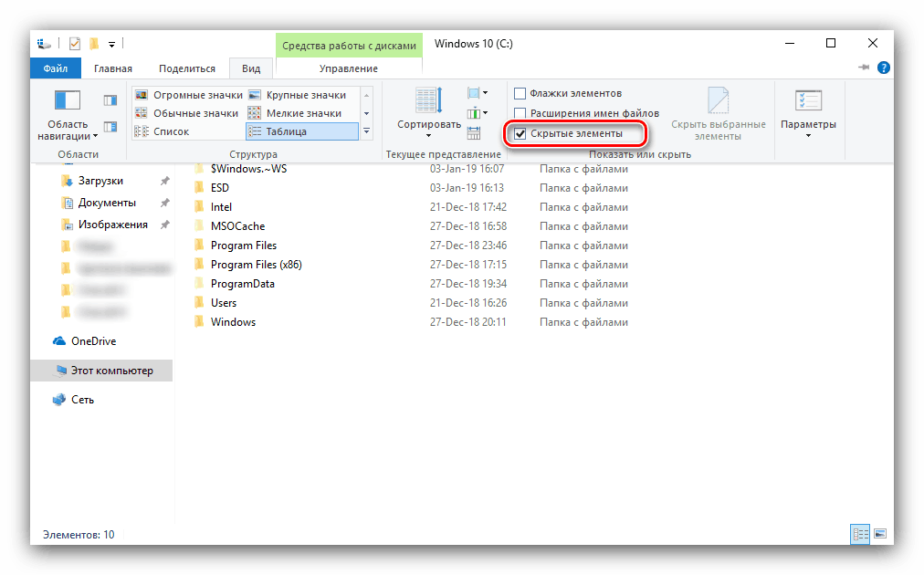Click the Элементов: 10 status text
This screenshot has width=924, height=575.
click(x=79, y=535)
